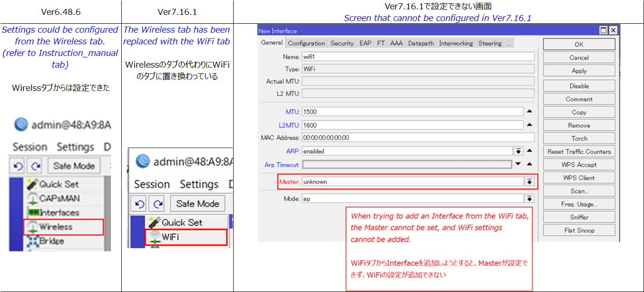
Task: Collapse the MTU field with up triangle
Action: tap(529, 111)
